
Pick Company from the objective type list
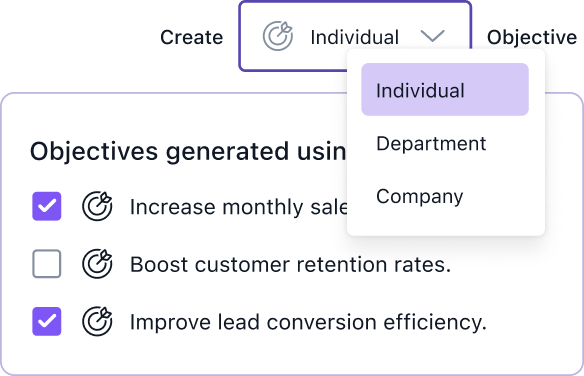click(x=420, y=197)
